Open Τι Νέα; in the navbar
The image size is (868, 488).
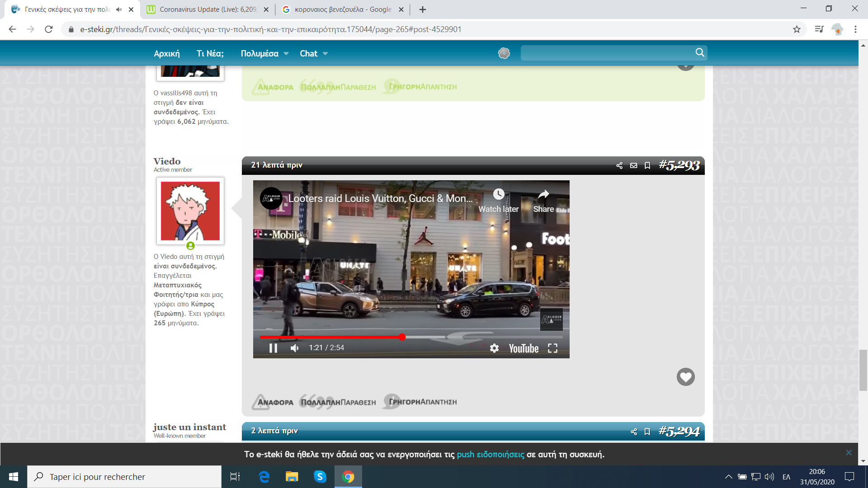[x=210, y=53]
